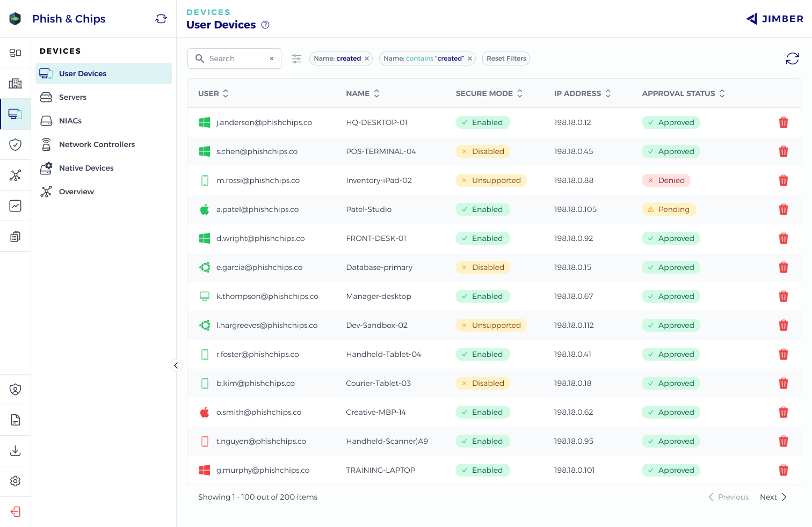This screenshot has height=527, width=812.
Task: Open the user shield icon in the left rail
Action: coord(15,389)
